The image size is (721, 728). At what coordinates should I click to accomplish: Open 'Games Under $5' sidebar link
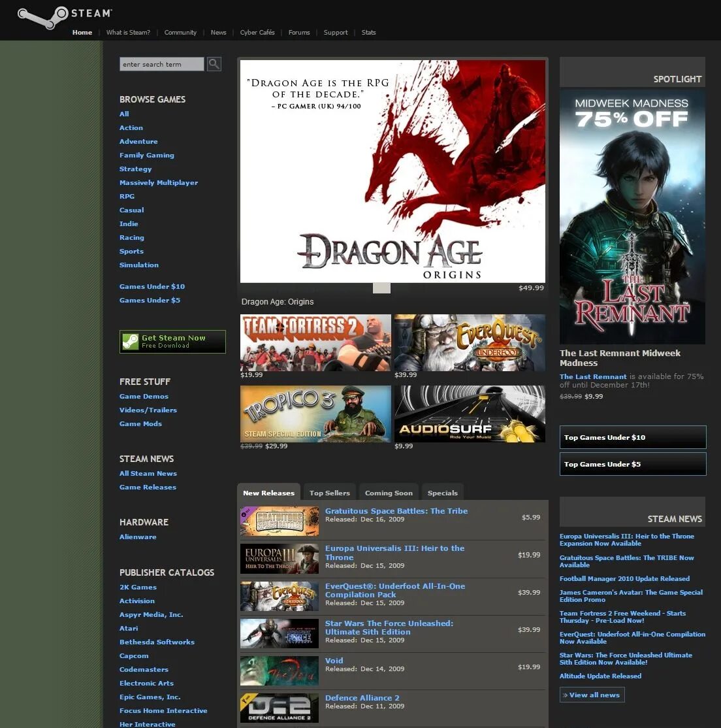pos(150,300)
